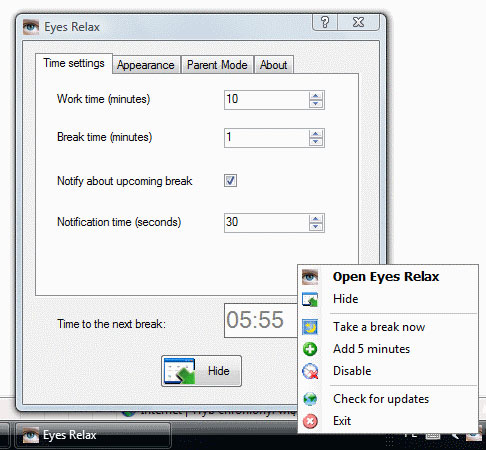Viewport: 486px width, 450px height.
Task: Click the eye icon beside Open Eyes Relax
Action: [x=310, y=277]
